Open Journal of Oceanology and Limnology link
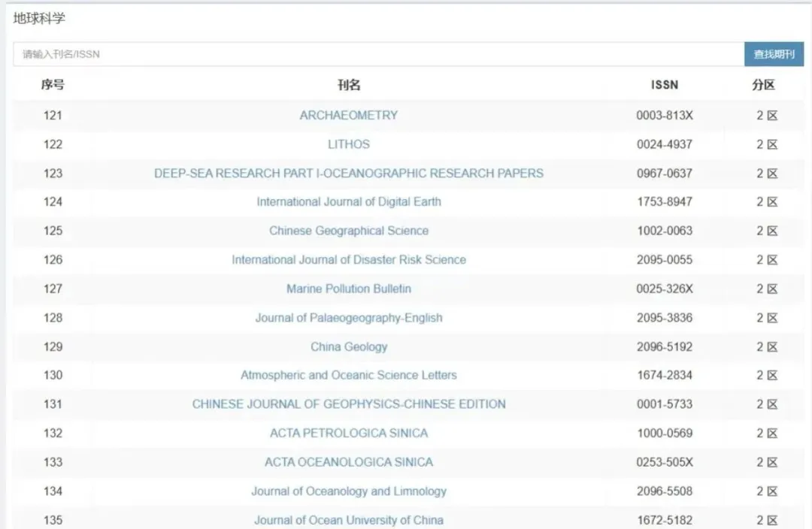The image size is (812, 529). [x=349, y=491]
